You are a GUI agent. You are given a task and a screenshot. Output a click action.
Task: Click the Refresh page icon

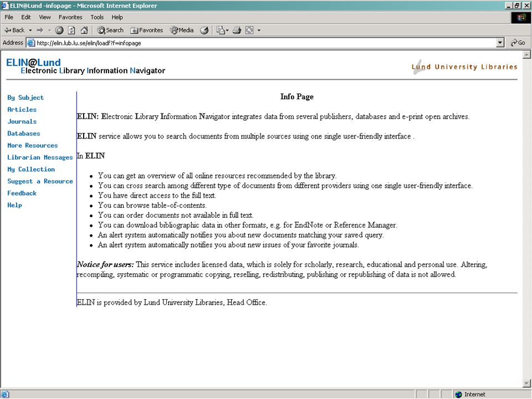click(71, 30)
